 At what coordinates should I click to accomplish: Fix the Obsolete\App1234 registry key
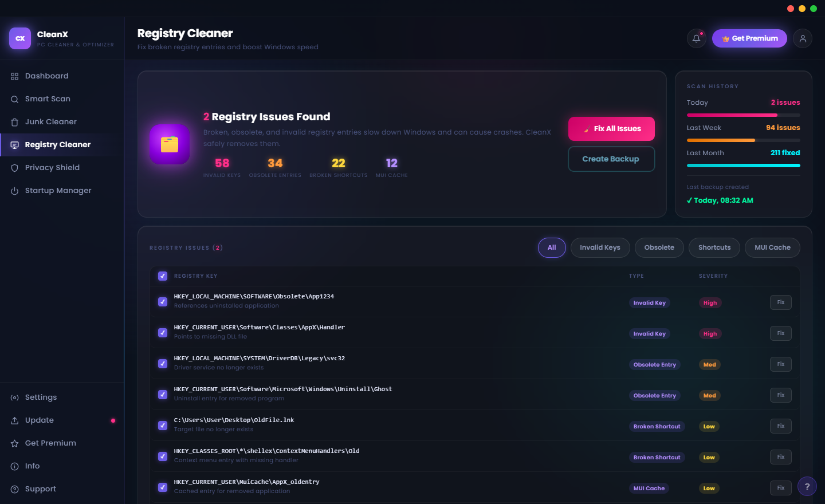click(781, 302)
